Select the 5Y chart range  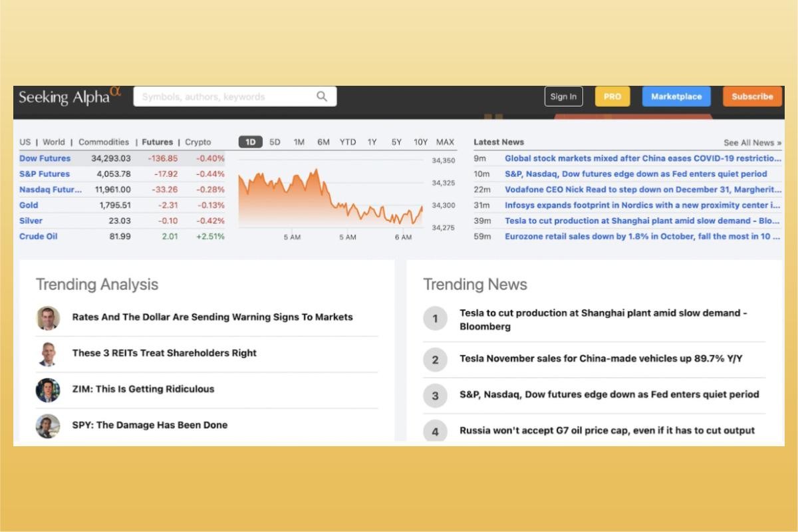point(396,142)
